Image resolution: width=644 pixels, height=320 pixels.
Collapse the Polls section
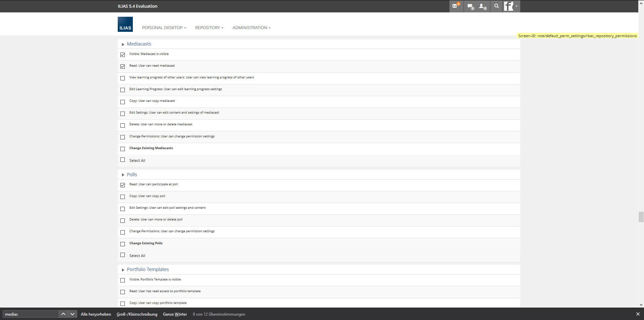123,175
